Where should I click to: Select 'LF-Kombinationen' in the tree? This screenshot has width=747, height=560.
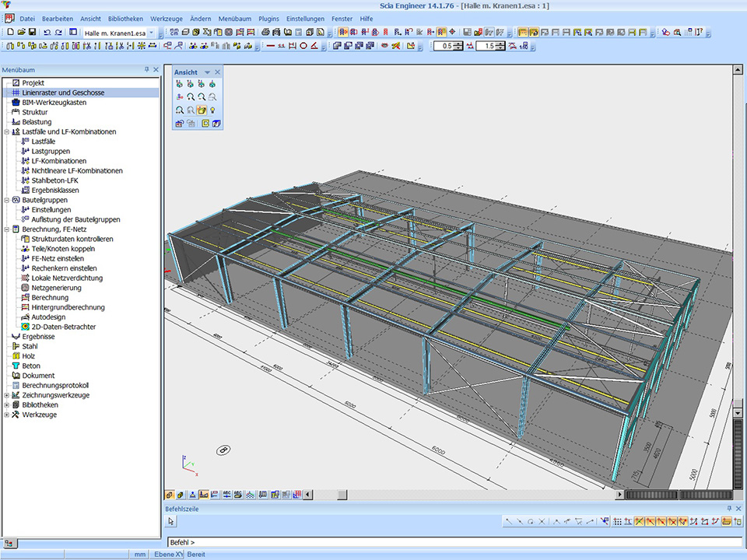pyautogui.click(x=59, y=161)
